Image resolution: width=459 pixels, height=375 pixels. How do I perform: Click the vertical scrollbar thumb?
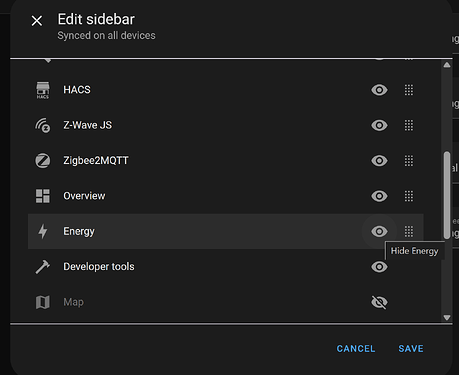tap(447, 195)
